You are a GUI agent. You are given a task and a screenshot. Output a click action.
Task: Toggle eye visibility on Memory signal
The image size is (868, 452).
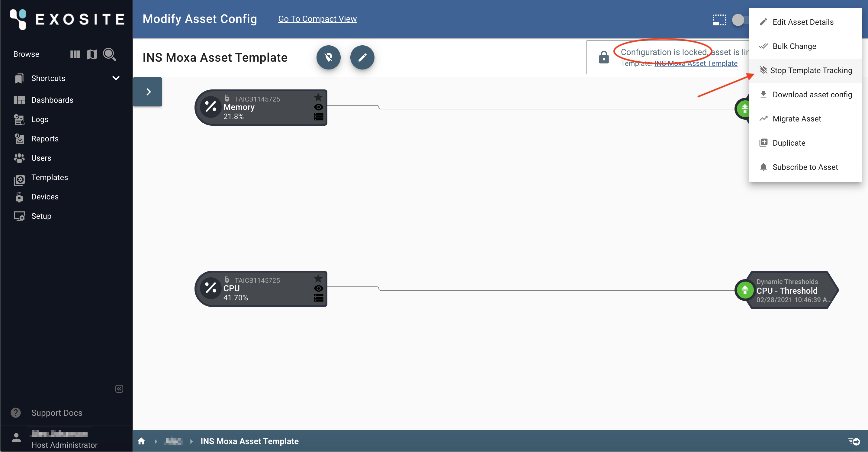[318, 107]
